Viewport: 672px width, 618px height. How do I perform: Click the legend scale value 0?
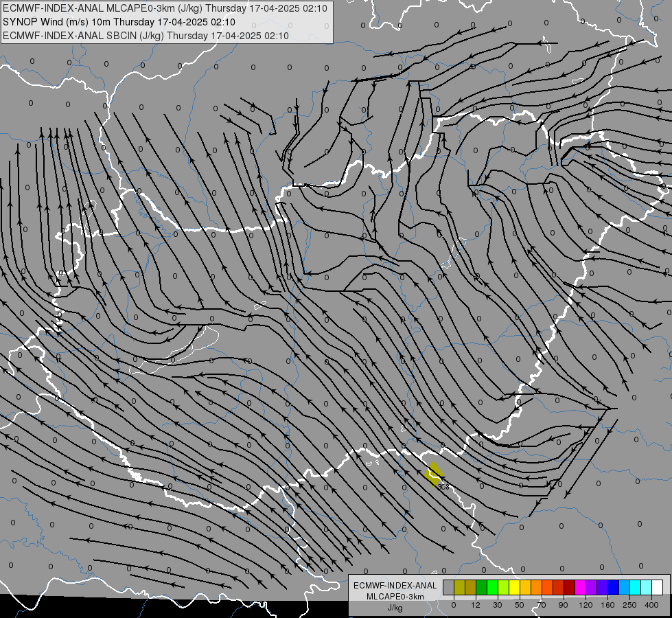(454, 605)
